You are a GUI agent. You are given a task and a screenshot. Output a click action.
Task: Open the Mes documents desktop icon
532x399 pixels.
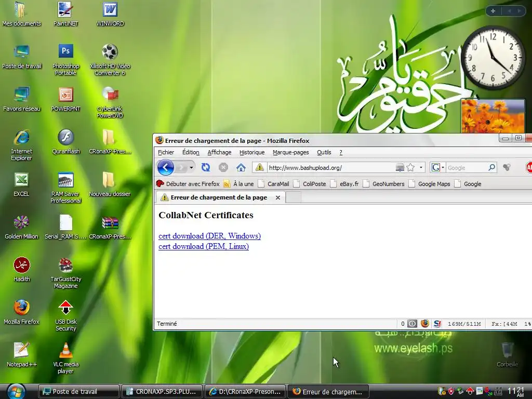click(x=21, y=14)
